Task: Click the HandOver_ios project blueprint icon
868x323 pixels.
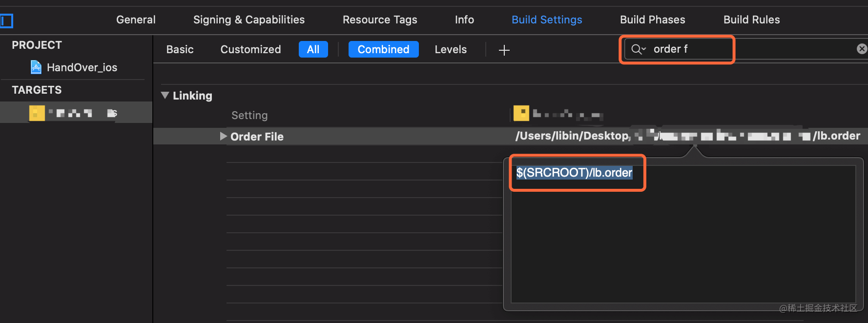Action: tap(36, 67)
